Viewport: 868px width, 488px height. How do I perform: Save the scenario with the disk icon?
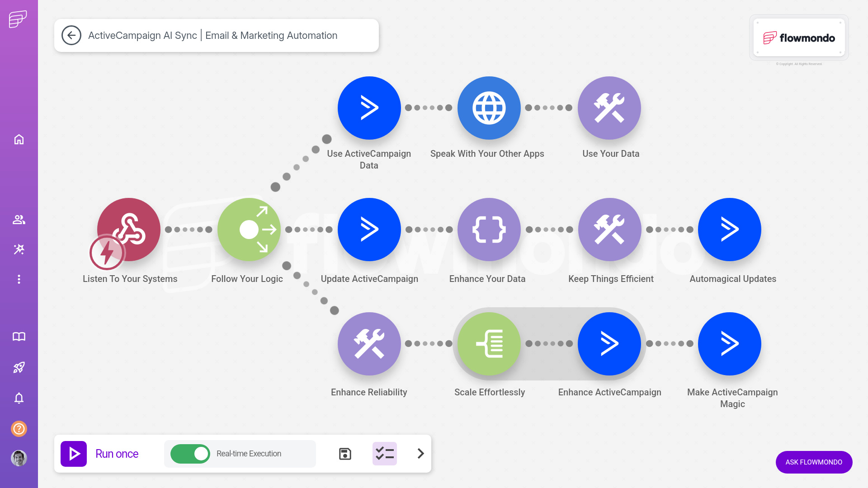click(x=345, y=454)
